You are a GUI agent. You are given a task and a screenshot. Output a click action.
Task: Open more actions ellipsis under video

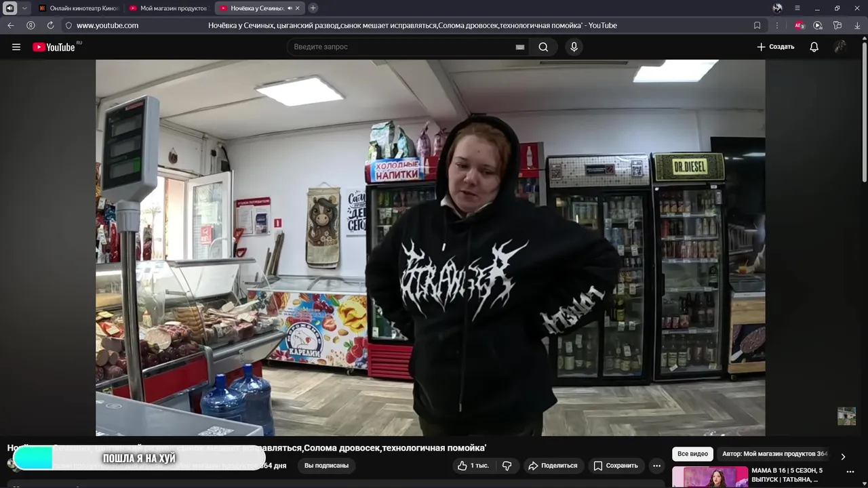pos(656,466)
